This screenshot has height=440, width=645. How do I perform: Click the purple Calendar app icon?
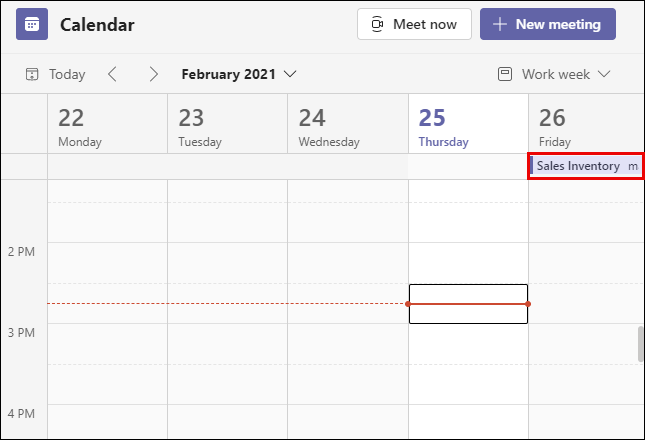pyautogui.click(x=32, y=24)
